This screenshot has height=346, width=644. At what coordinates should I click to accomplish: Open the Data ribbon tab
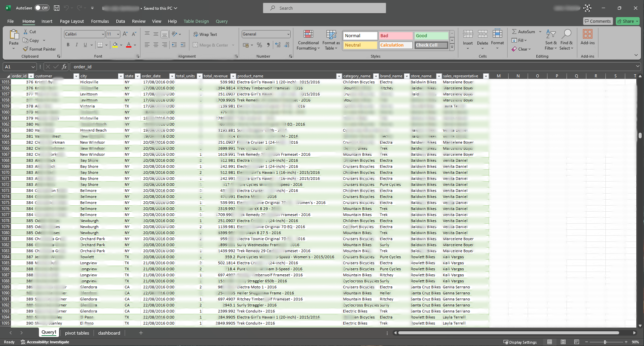pos(120,21)
